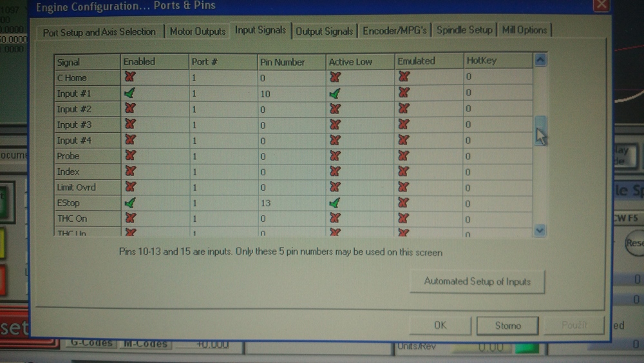The width and height of the screenshot is (644, 363).
Task: Click the Emulated red X for EStop
Action: (404, 203)
